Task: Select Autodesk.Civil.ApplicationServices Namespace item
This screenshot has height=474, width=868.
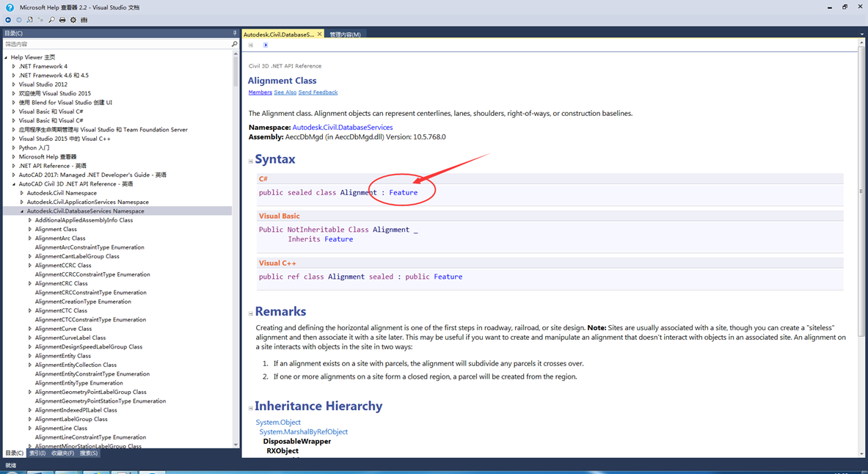Action: [87, 202]
